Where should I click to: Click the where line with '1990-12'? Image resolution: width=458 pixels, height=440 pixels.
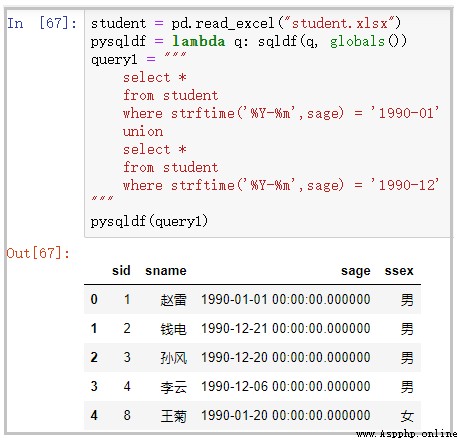[x=281, y=185]
